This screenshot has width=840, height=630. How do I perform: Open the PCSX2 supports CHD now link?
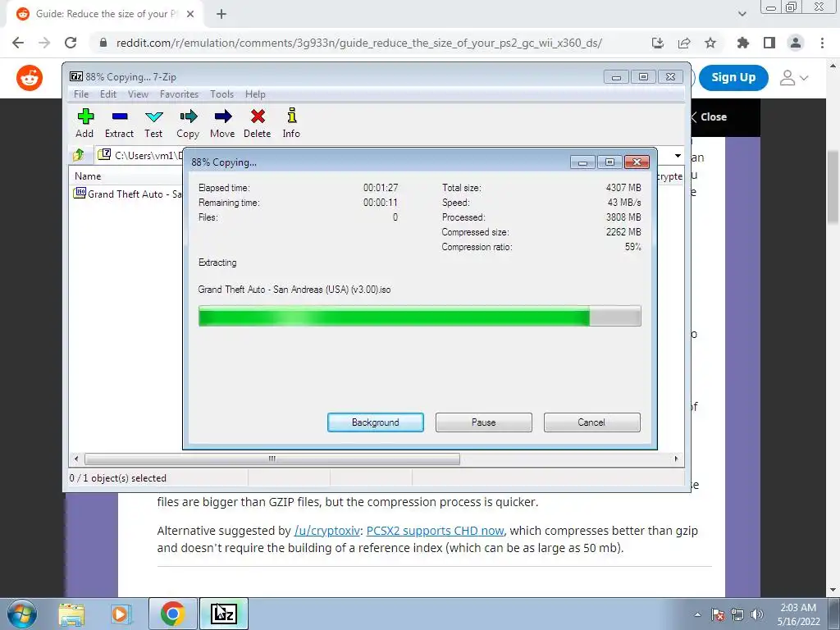coord(435,531)
